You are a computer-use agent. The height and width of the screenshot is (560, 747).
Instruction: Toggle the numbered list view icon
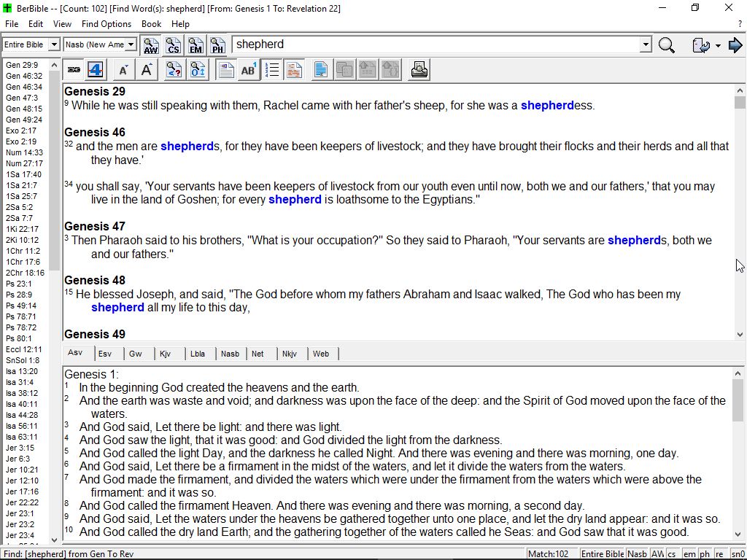272,70
